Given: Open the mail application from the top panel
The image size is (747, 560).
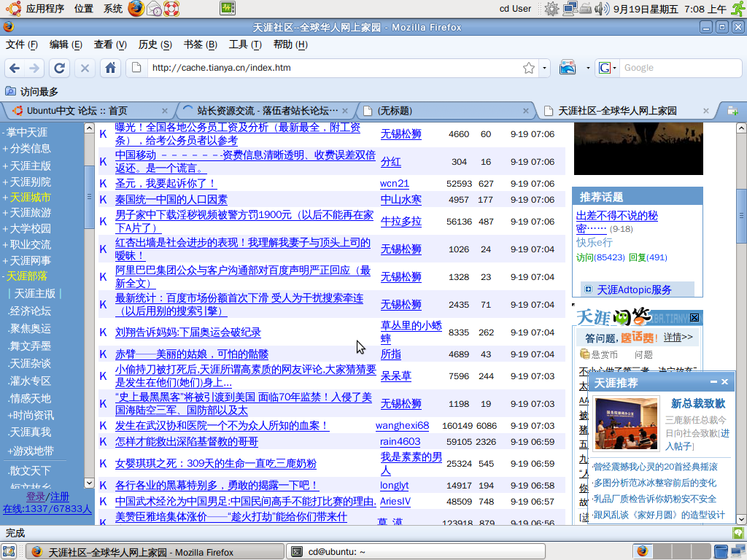Looking at the screenshot, I should click(155, 9).
